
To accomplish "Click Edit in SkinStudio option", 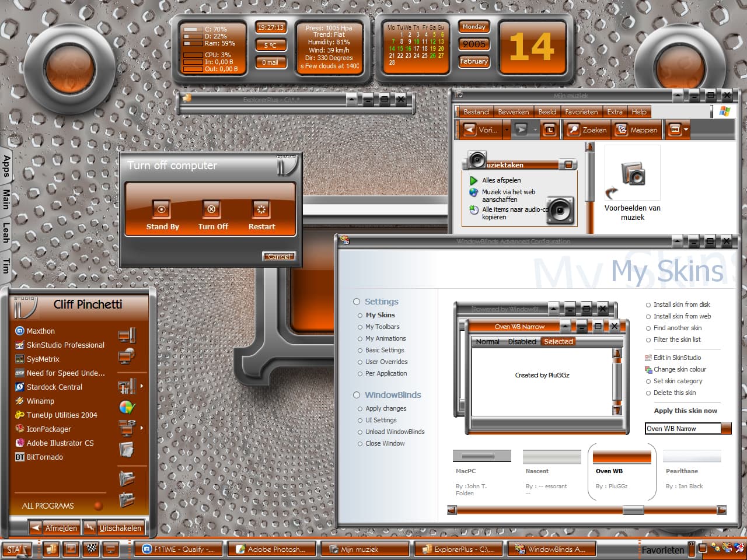I will tap(673, 358).
